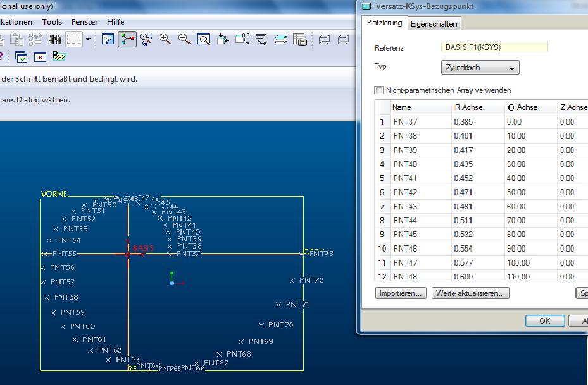Confirm the dialog with OK
The height and width of the screenshot is (385, 588).
(544, 321)
